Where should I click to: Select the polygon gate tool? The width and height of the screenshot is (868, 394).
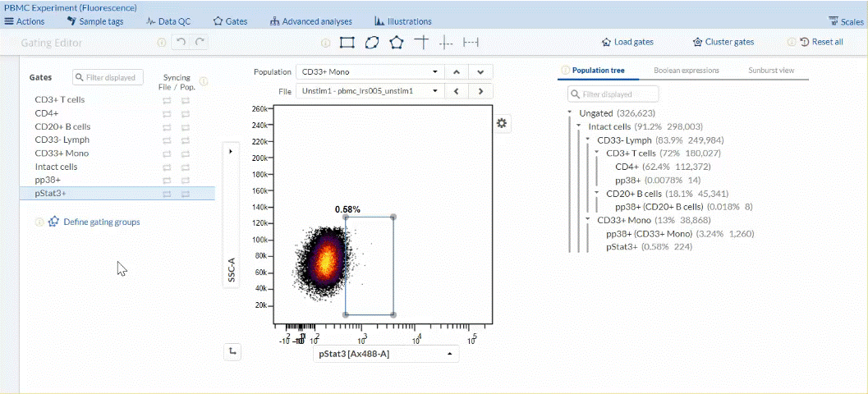point(397,42)
